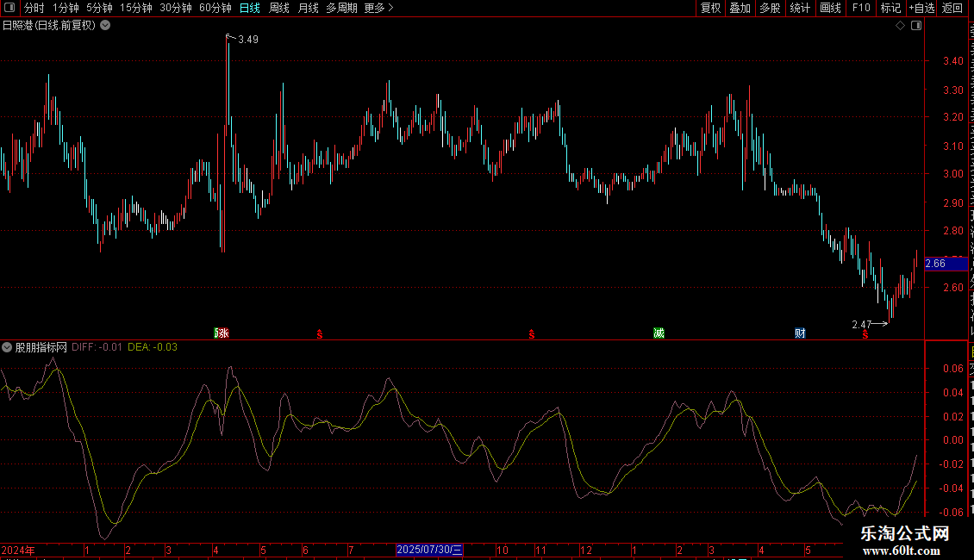This screenshot has width=974, height=560.
Task: Add stock to watchlist with +自选
Action: coord(921,8)
